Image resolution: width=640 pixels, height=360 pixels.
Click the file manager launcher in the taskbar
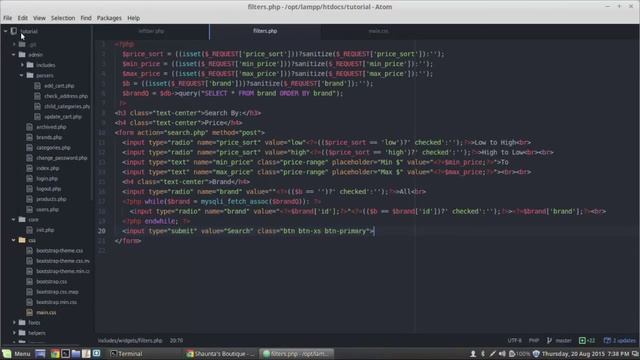tap(76, 353)
